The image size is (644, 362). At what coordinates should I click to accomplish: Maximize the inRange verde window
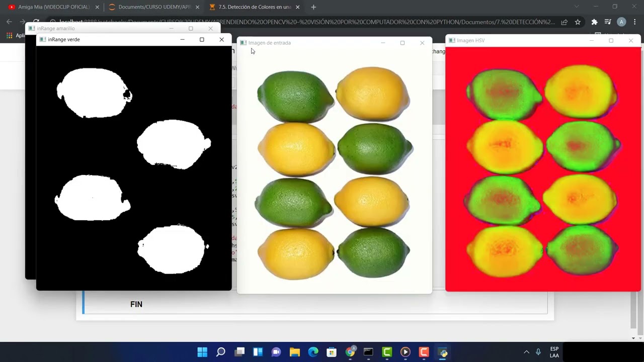click(x=202, y=39)
